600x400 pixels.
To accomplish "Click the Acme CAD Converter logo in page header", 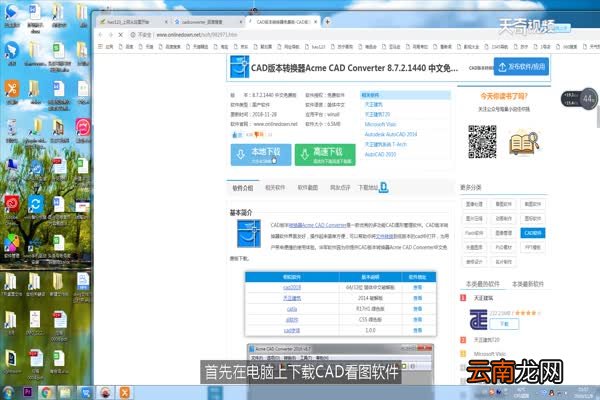I will click(240, 67).
